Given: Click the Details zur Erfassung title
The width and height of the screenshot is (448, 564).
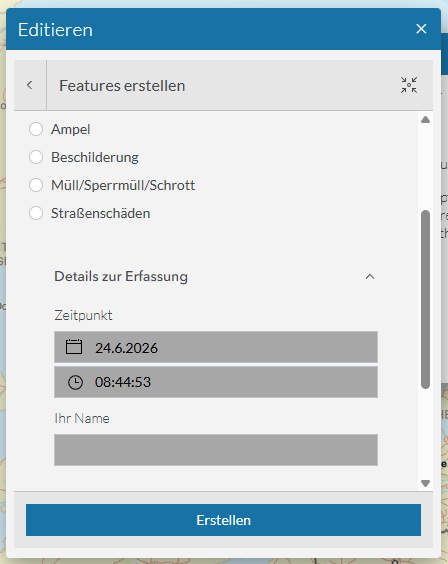Looking at the screenshot, I should [x=121, y=276].
